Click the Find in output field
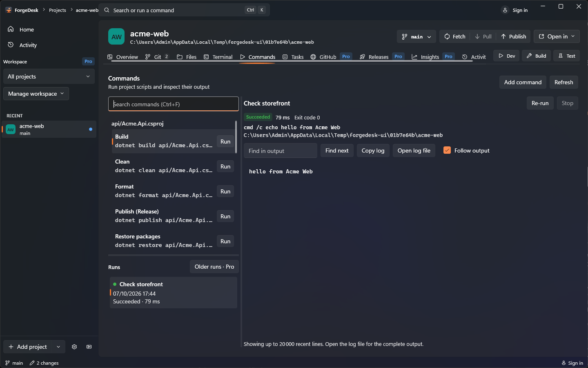Viewport: 588px width, 368px height. coord(281,150)
